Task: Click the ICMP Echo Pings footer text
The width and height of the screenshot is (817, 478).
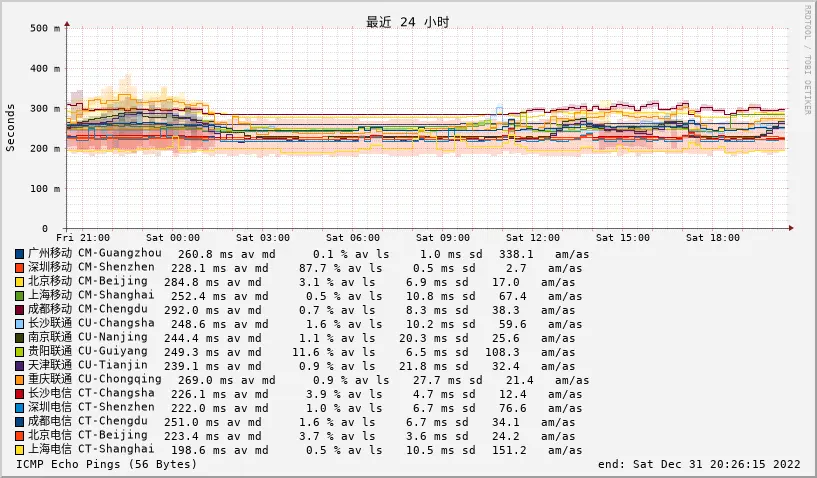Action: 107,464
